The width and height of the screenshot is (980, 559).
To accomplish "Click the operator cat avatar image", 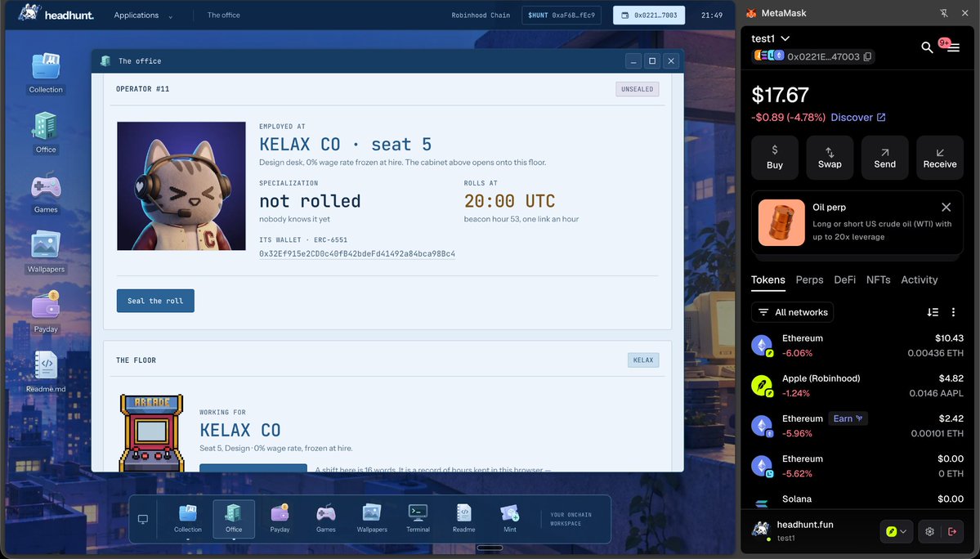I will (181, 186).
